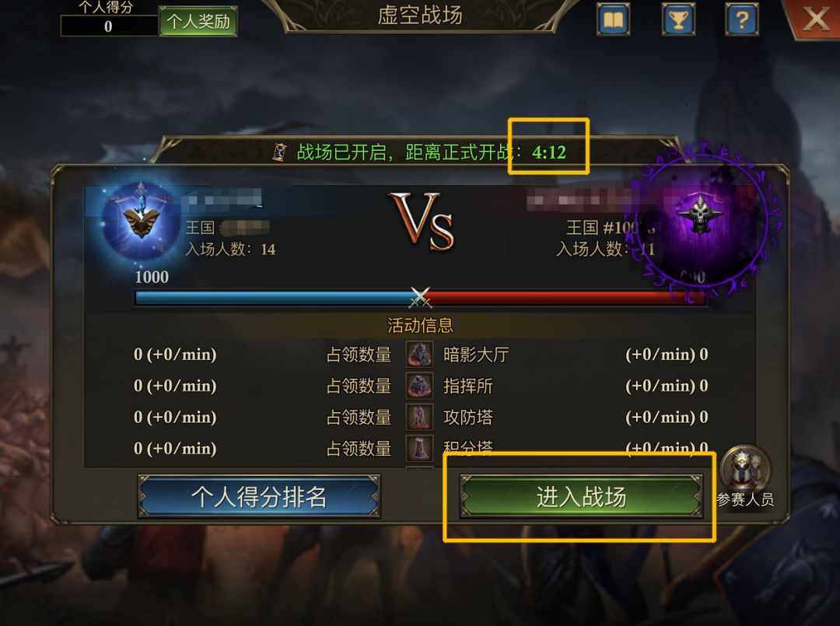Click the 暗影大厅 building icon

tap(419, 354)
